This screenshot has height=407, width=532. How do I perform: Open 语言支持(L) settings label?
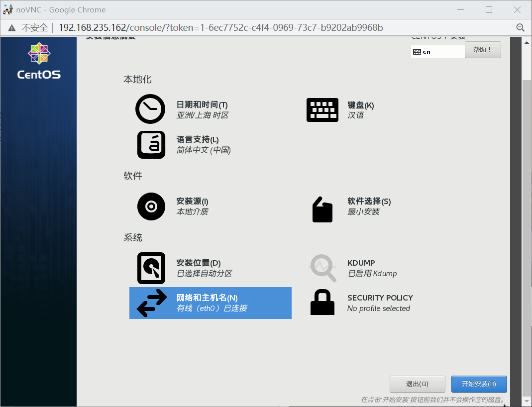(198, 139)
